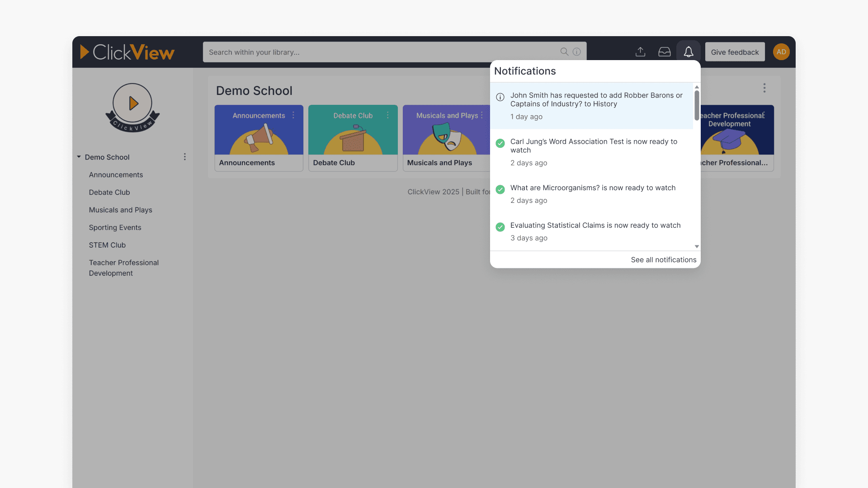Click the Give feedback button

coord(735,52)
